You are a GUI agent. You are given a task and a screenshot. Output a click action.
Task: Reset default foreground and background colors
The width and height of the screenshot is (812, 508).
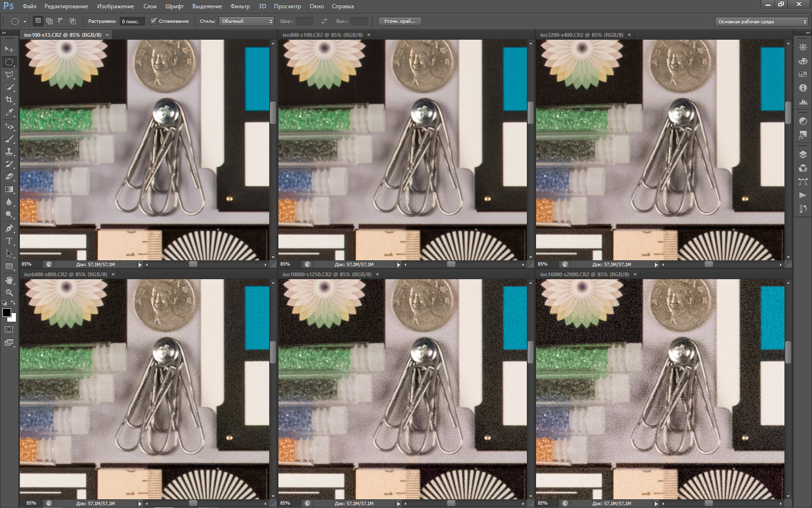(x=4, y=303)
